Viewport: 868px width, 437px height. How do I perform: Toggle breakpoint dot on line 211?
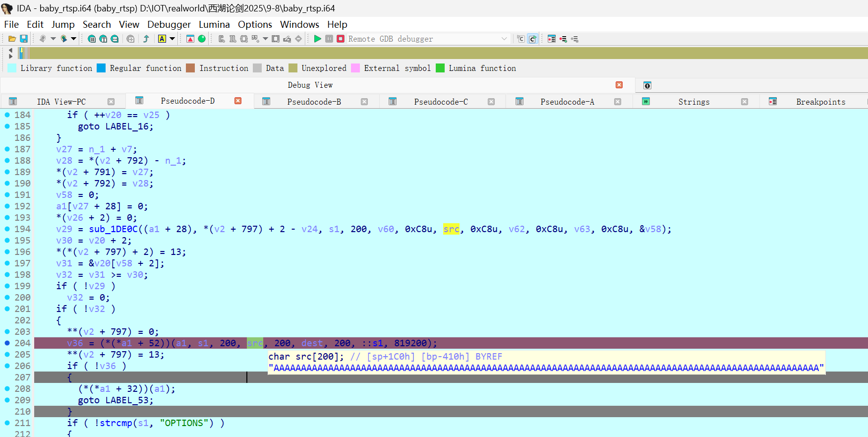7,423
